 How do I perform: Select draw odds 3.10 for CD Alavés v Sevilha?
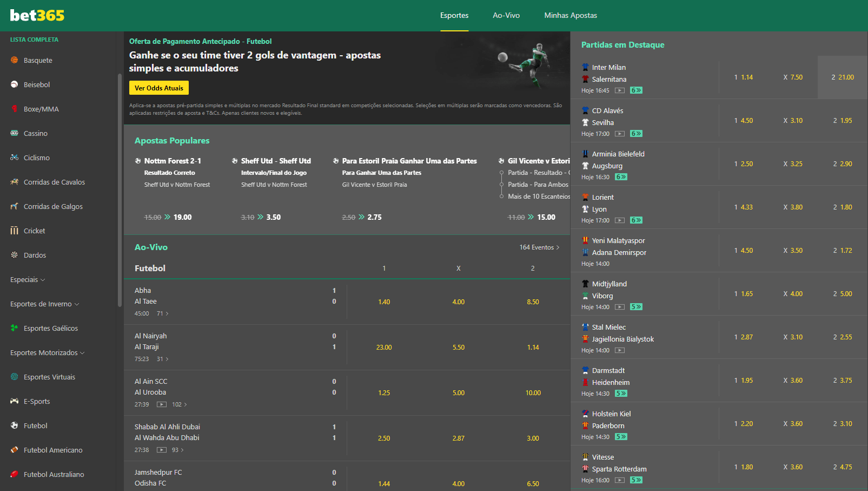(793, 121)
